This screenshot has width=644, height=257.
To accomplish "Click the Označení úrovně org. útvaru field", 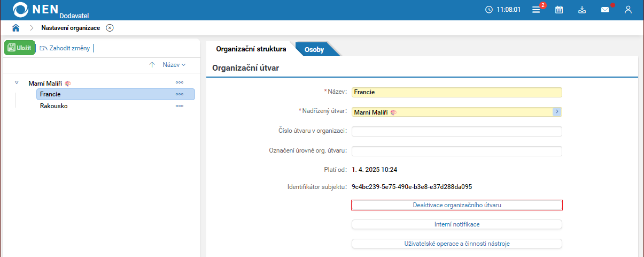I will coord(457,151).
